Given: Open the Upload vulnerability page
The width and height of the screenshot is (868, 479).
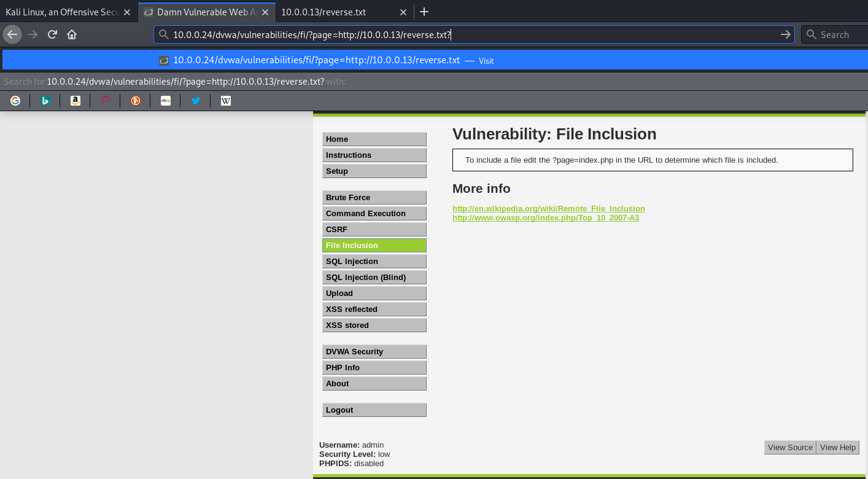Looking at the screenshot, I should [x=374, y=294].
